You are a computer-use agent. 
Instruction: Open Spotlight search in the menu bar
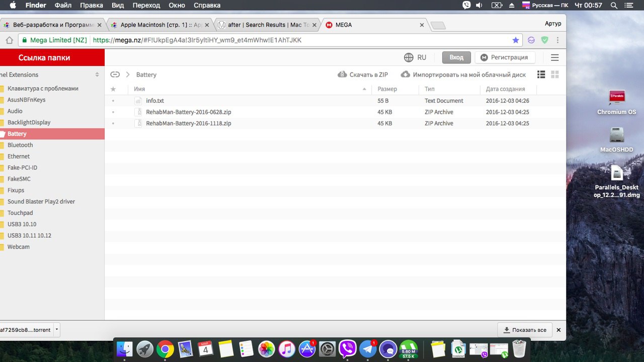614,5
